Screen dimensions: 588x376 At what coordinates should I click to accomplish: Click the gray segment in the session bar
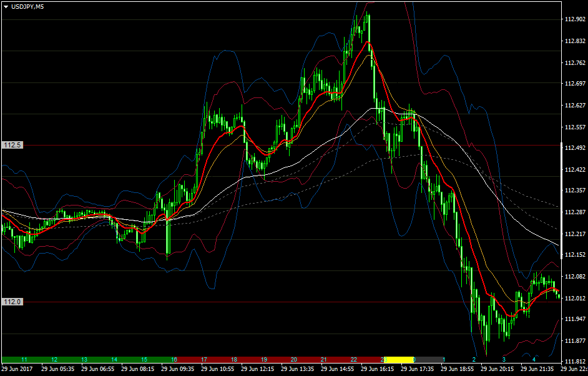(x=428, y=360)
